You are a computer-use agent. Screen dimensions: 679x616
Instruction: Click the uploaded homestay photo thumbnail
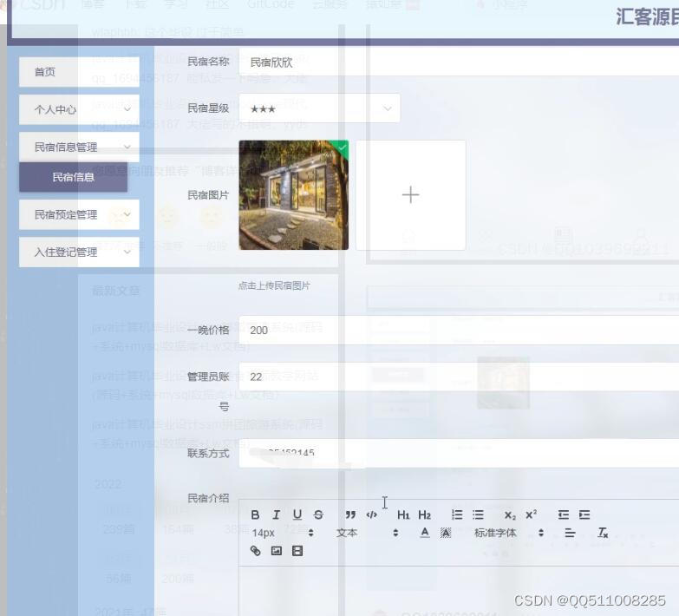294,195
